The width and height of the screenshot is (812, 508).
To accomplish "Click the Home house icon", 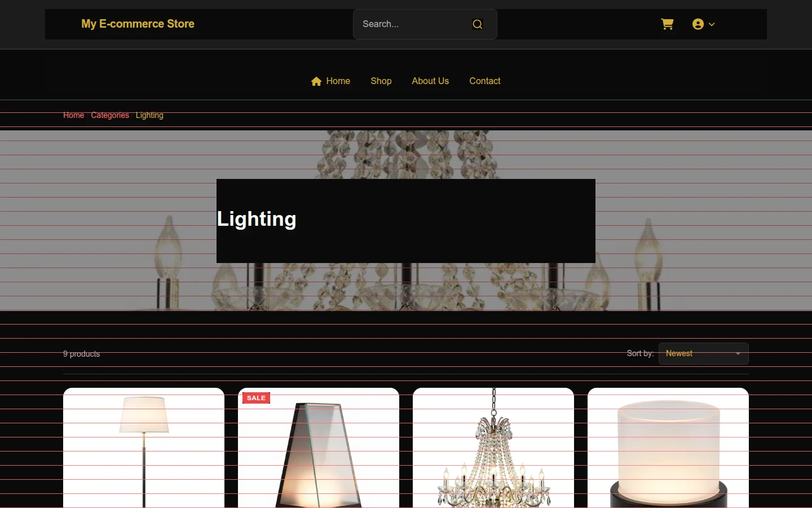I will point(316,81).
